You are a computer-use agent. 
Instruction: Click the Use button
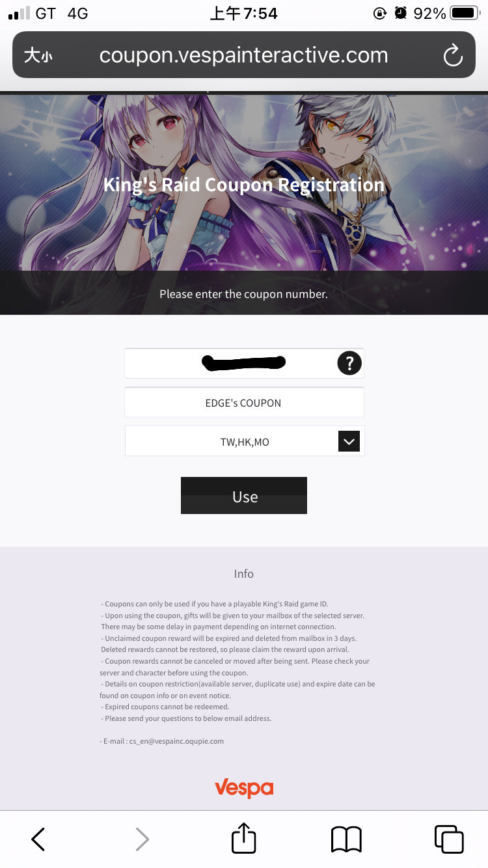pyautogui.click(x=244, y=496)
